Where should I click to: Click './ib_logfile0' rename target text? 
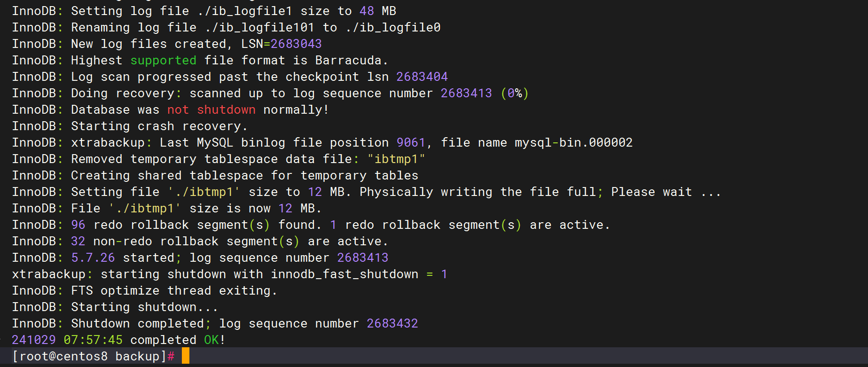click(x=392, y=27)
